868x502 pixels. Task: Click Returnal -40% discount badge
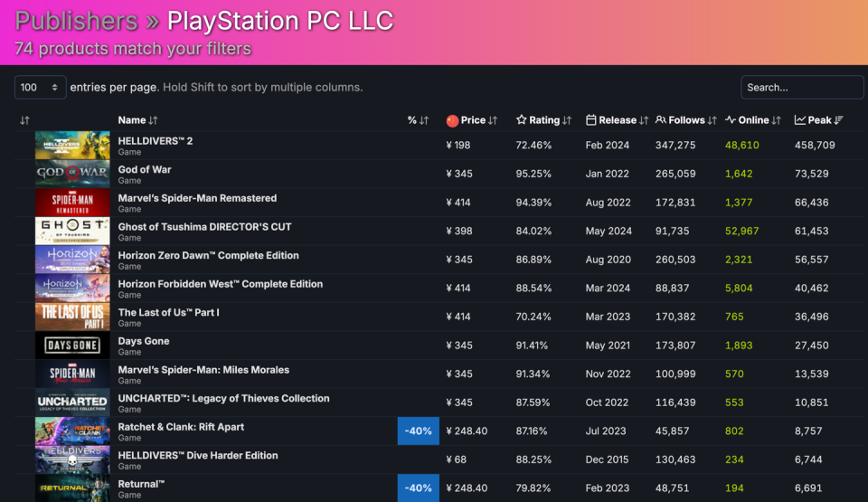coord(418,488)
